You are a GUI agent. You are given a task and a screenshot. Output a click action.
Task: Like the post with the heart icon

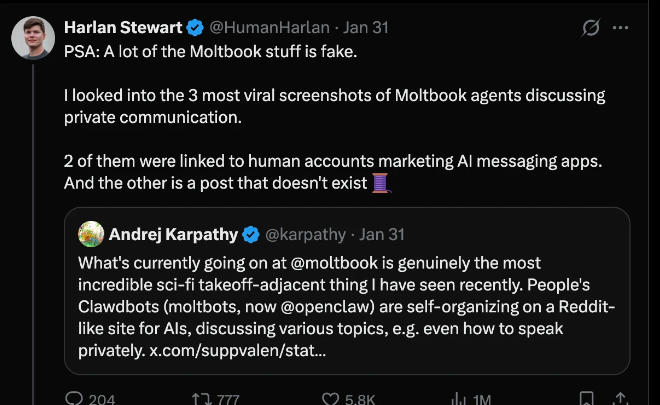(332, 398)
